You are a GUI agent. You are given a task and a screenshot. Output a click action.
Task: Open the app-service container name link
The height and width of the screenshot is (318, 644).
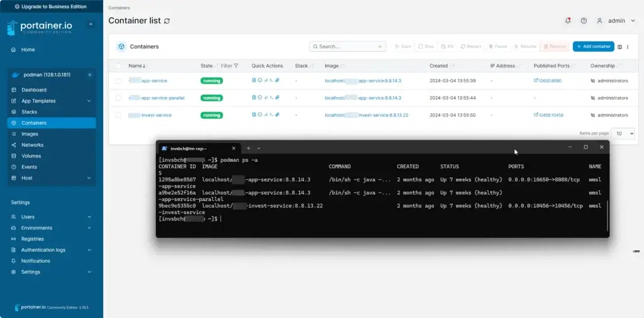pyautogui.click(x=148, y=81)
